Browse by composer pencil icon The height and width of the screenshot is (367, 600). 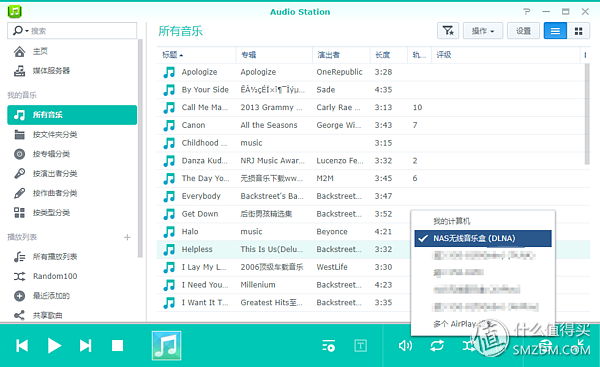point(20,193)
